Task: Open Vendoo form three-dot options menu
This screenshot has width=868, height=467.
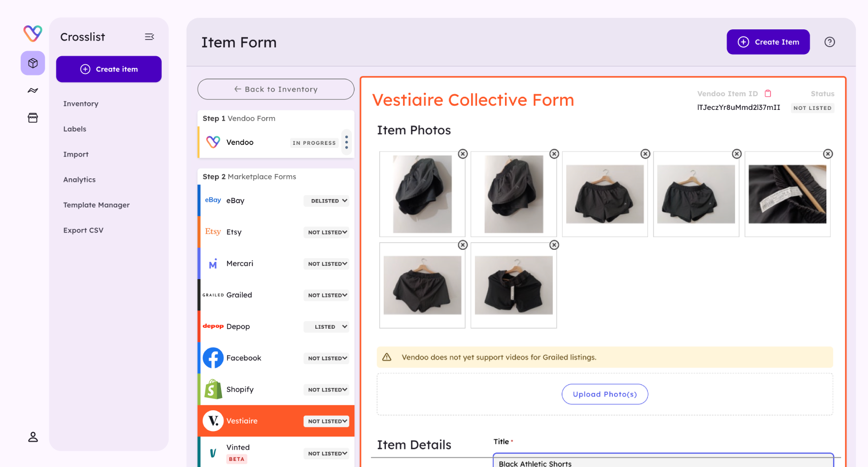Action: [346, 142]
